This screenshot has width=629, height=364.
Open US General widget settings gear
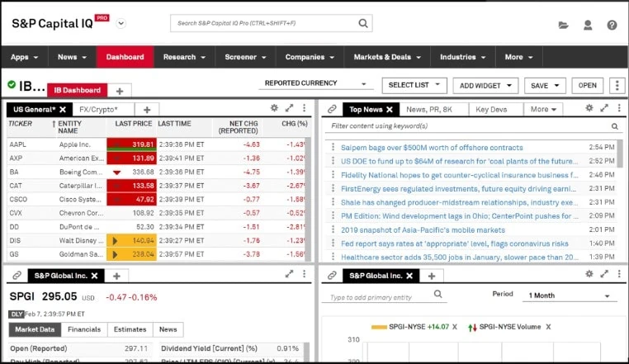(x=274, y=107)
